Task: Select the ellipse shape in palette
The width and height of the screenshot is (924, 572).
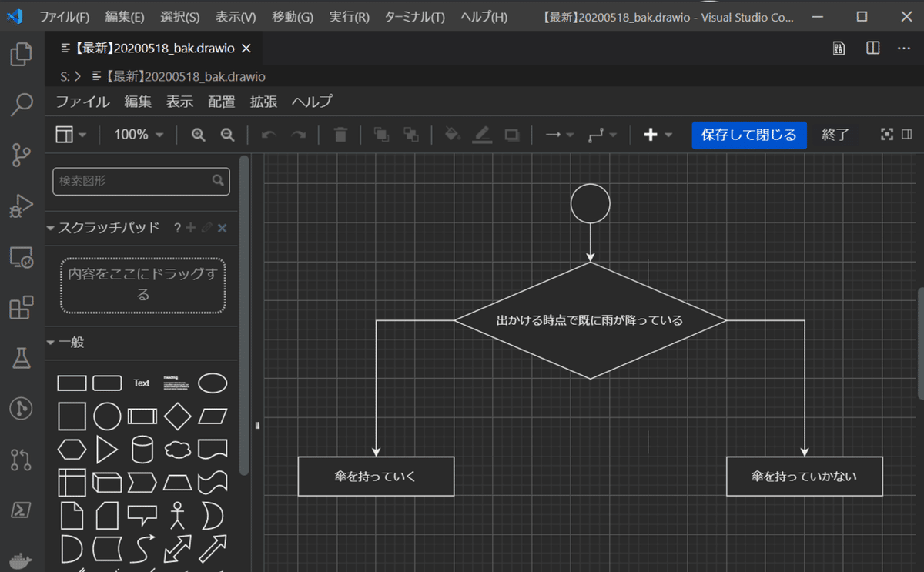Action: coord(213,383)
